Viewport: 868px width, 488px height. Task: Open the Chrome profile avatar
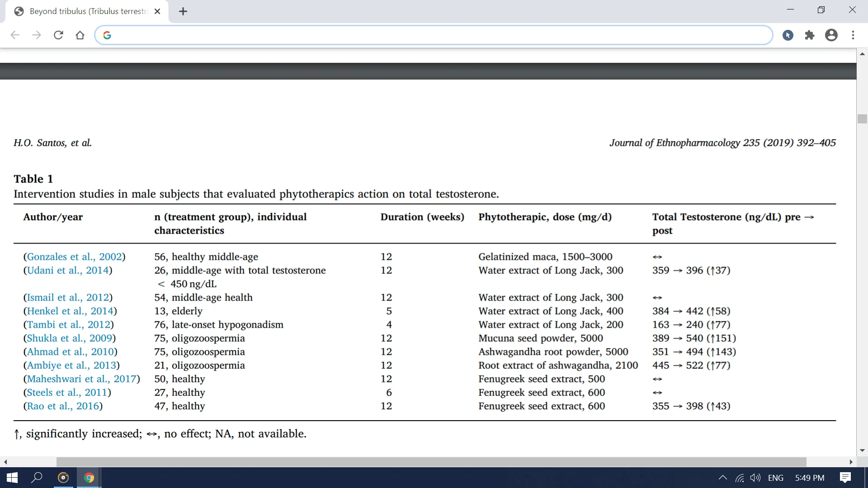point(831,35)
